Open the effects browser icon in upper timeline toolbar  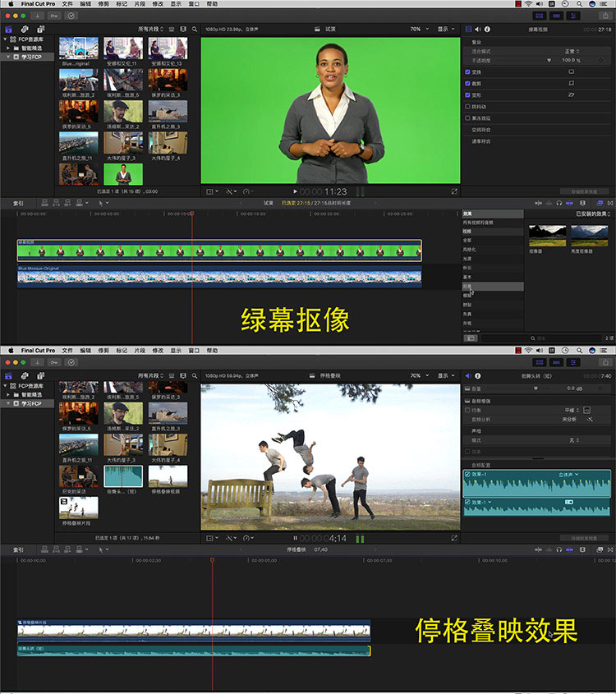pos(600,203)
